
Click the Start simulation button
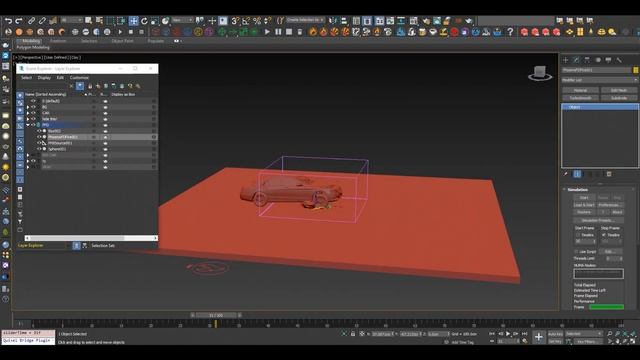(x=584, y=198)
